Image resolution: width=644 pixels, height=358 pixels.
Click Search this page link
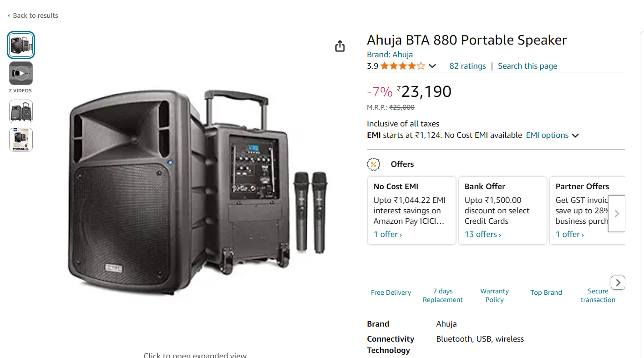click(x=527, y=66)
